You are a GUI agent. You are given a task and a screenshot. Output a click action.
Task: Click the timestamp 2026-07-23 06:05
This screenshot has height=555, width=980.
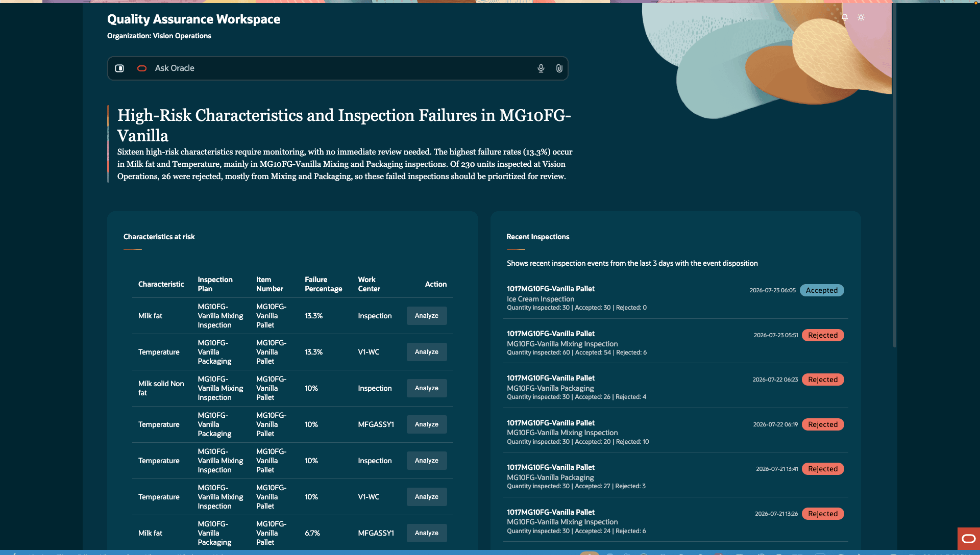click(x=772, y=290)
